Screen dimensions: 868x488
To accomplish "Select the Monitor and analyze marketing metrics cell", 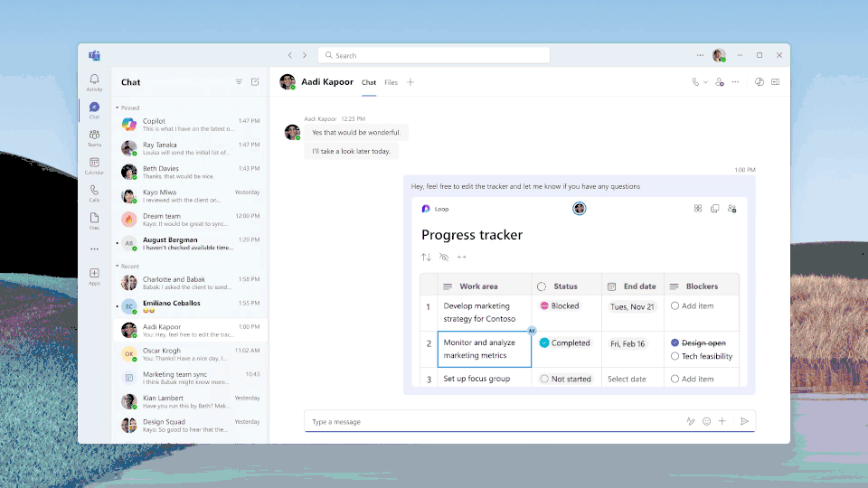I will (485, 349).
